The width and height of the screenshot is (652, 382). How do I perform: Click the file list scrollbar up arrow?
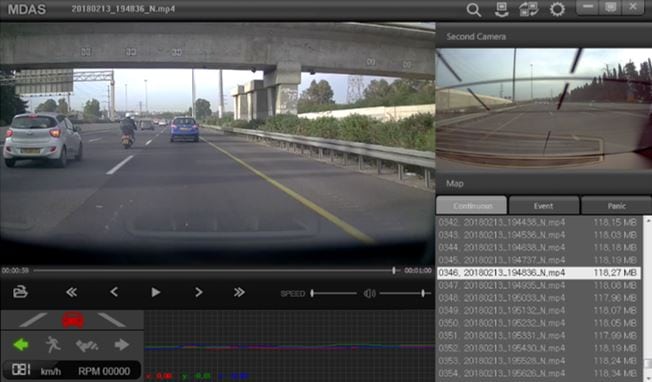click(647, 220)
